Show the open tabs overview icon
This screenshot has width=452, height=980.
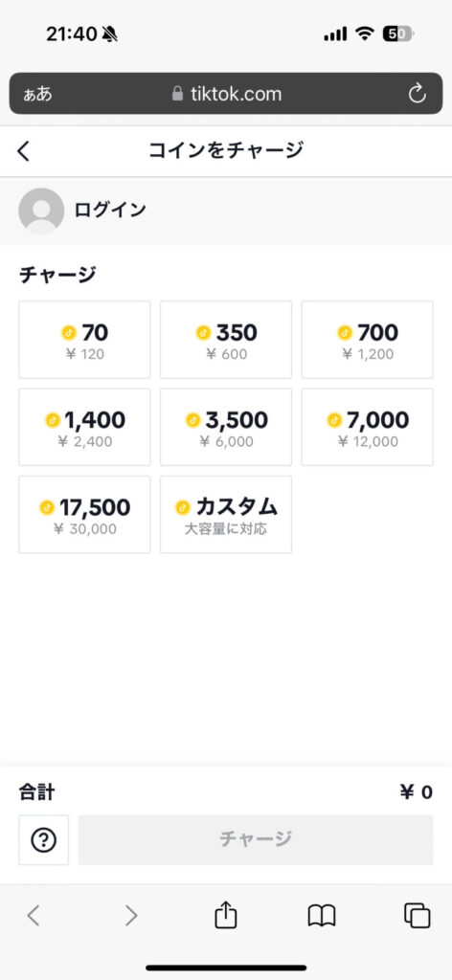[417, 916]
